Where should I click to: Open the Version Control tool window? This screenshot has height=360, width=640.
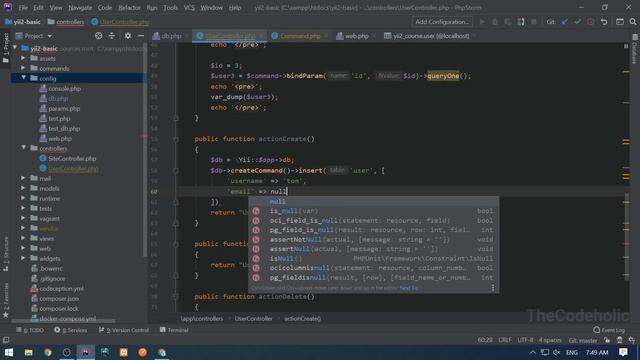[124, 330]
